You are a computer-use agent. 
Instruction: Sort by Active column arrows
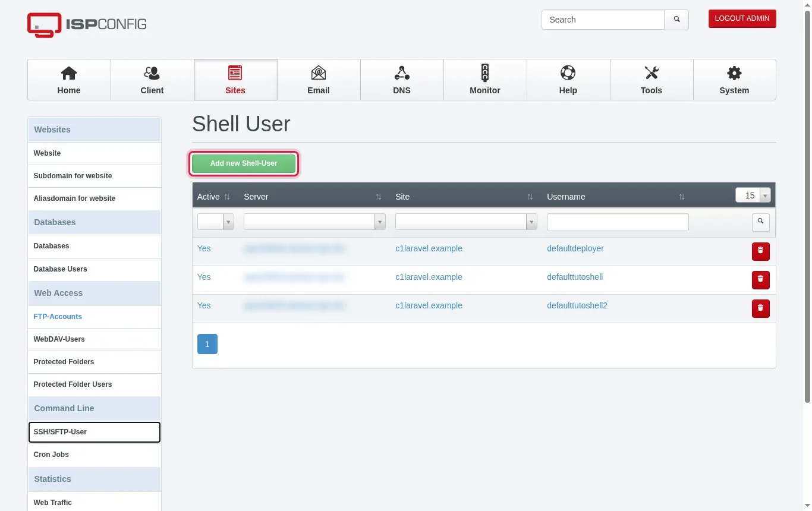[227, 197]
